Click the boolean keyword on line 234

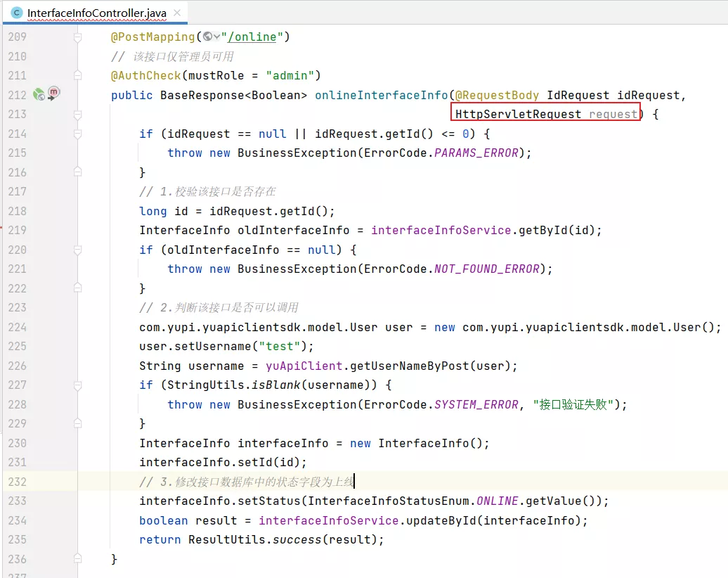tap(164, 520)
